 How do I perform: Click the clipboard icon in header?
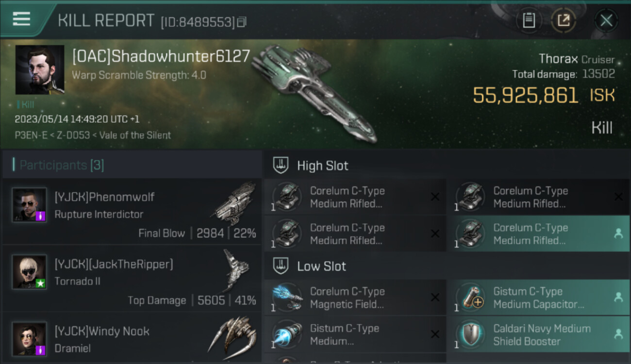click(x=529, y=20)
